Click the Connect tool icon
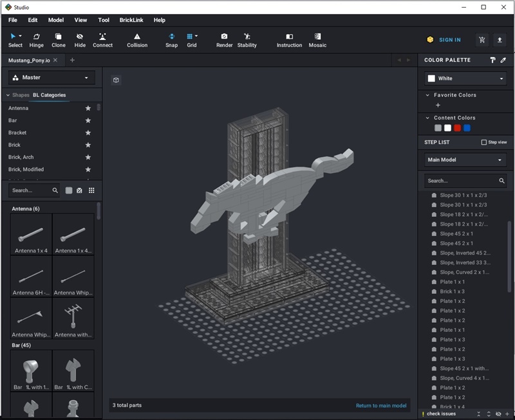The height and width of the screenshot is (420, 515). tap(102, 41)
